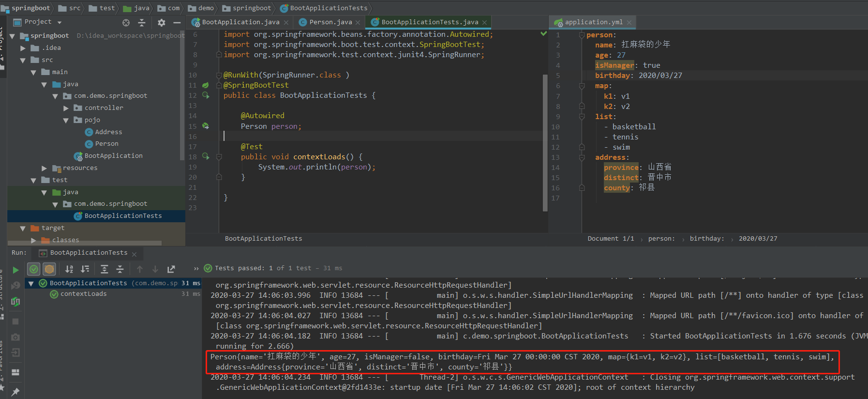Image resolution: width=868 pixels, height=399 pixels.
Task: Collapse BootApplicationTests node in test results
Action: pos(31,283)
